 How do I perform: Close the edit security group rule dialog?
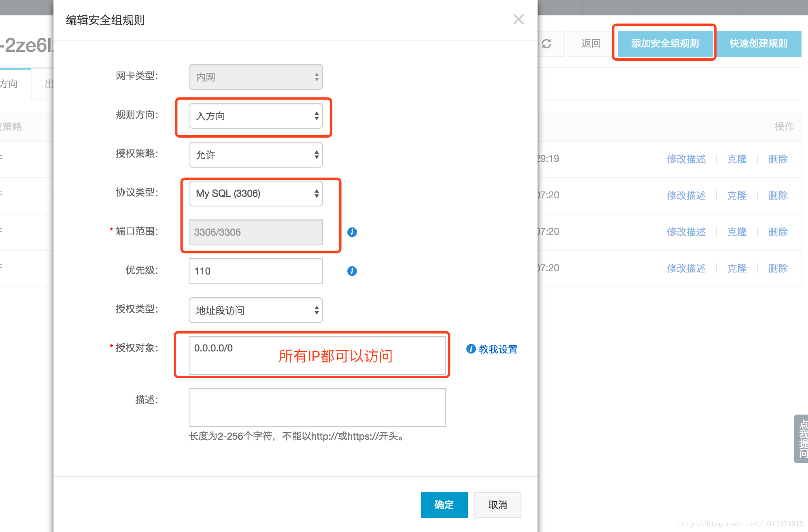519,19
